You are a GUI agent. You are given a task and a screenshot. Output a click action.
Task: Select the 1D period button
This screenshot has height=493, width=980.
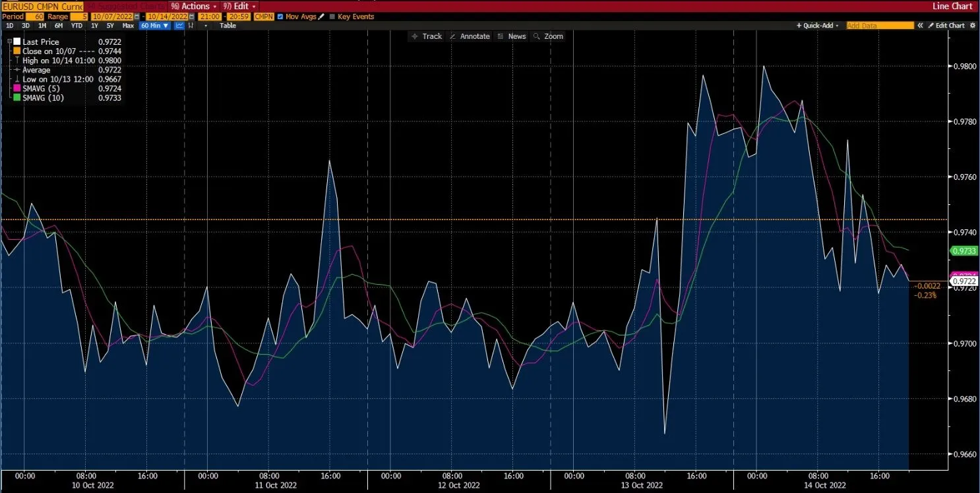coord(9,25)
